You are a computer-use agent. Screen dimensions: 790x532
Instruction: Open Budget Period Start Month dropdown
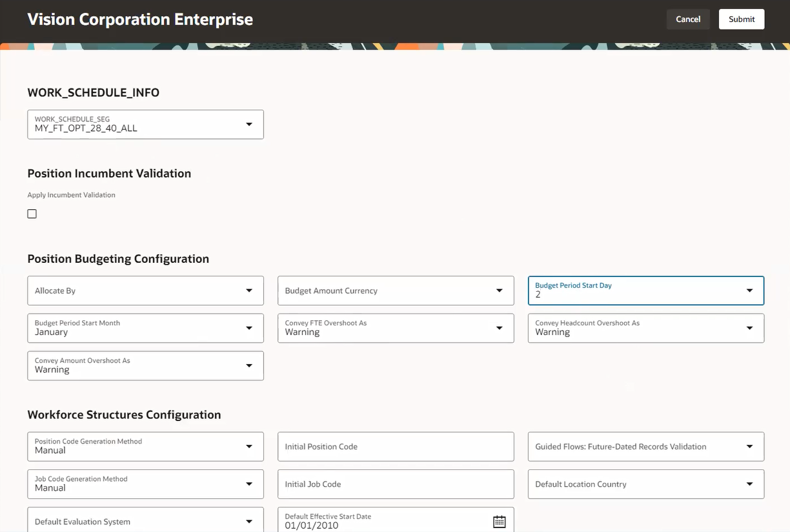[x=249, y=328]
